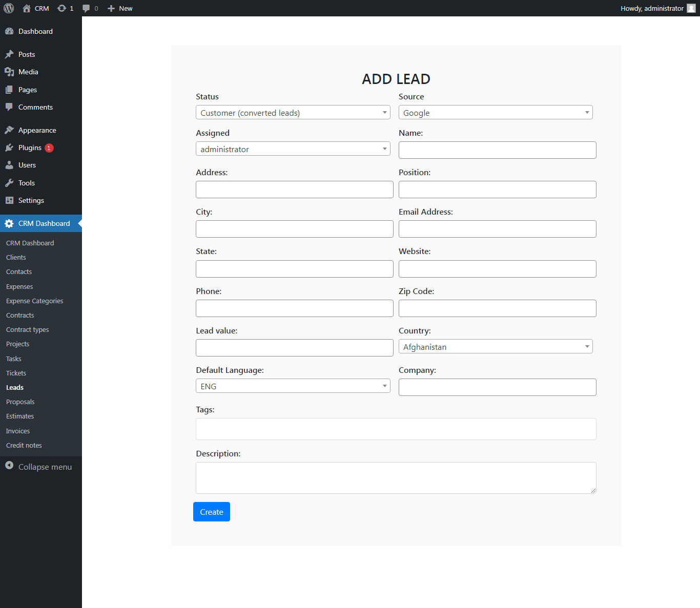700x608 pixels.
Task: Click the Collapse menu arrow icon
Action: pos(9,466)
